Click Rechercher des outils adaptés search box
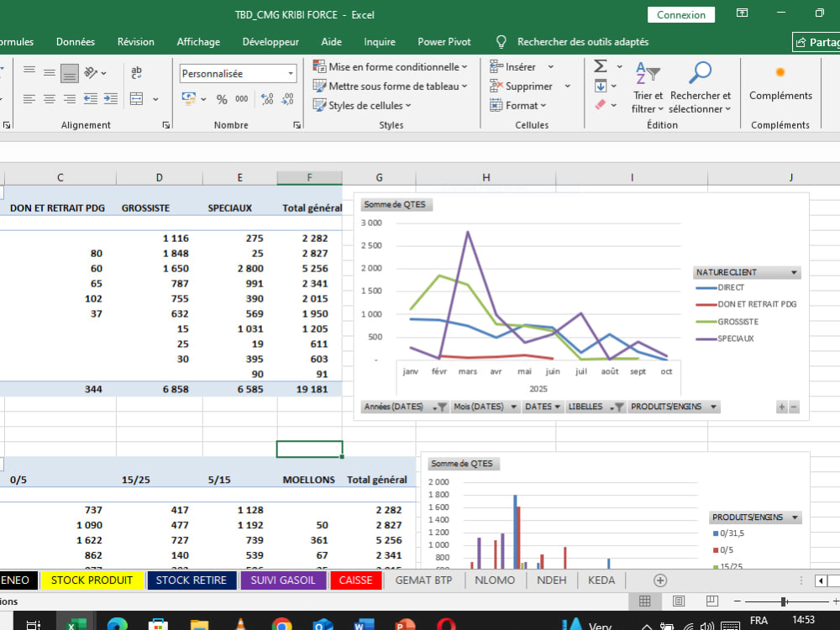Screen dimensions: 840x630 tap(583, 42)
